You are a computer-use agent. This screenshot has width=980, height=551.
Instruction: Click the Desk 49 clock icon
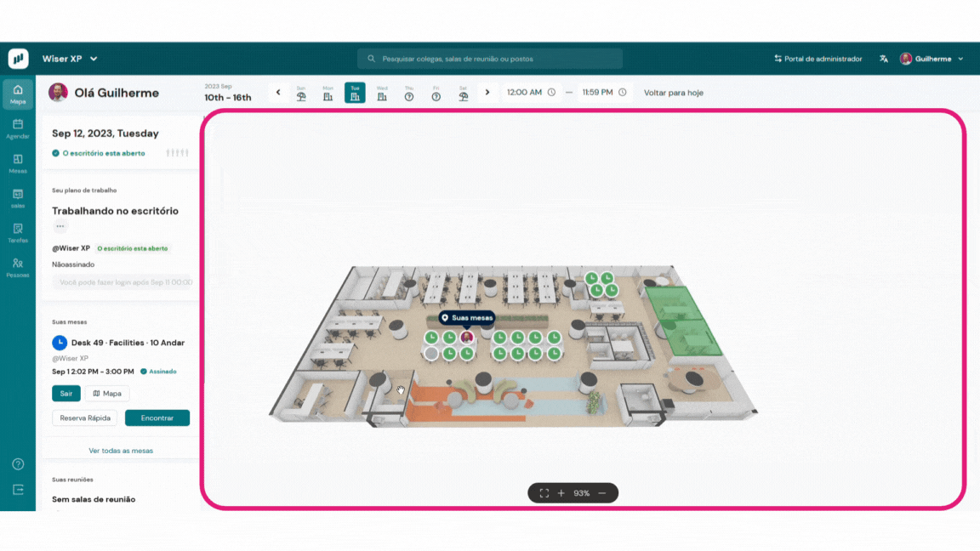click(60, 343)
